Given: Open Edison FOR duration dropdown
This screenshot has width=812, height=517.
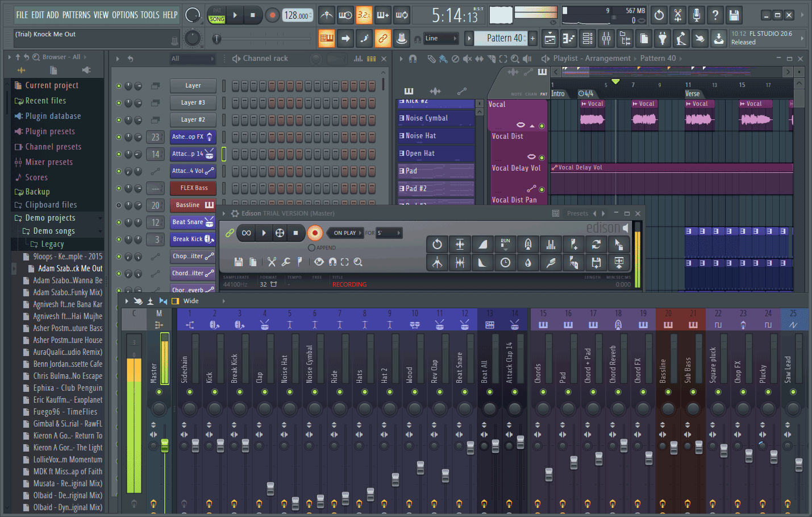Looking at the screenshot, I should click(389, 233).
